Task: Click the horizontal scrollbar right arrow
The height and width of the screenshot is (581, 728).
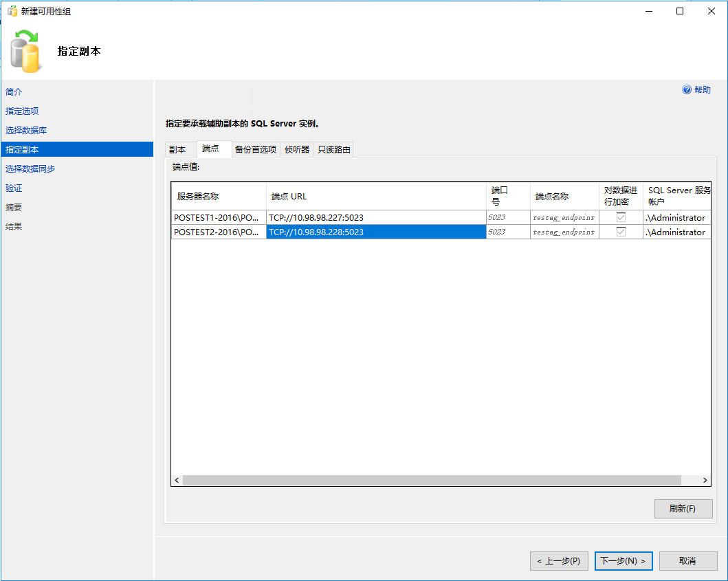Action: point(705,480)
